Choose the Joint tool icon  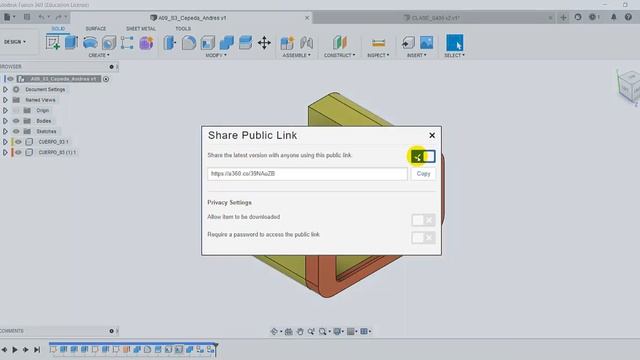pos(306,42)
